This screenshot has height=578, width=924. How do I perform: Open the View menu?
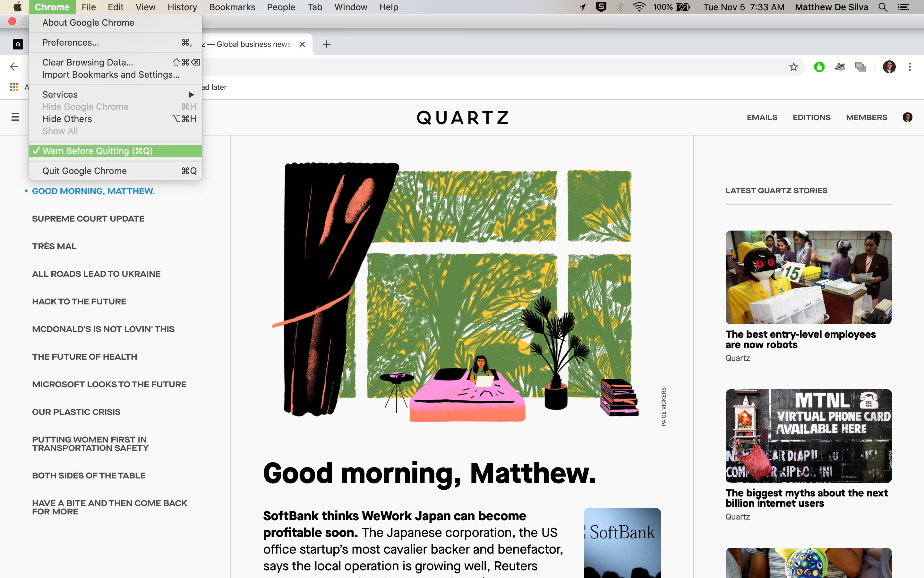(x=145, y=7)
